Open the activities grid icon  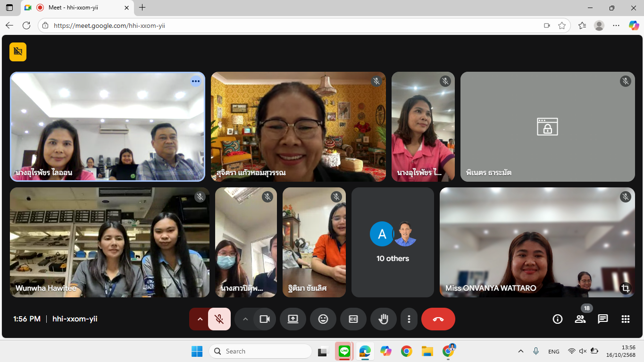(x=625, y=319)
